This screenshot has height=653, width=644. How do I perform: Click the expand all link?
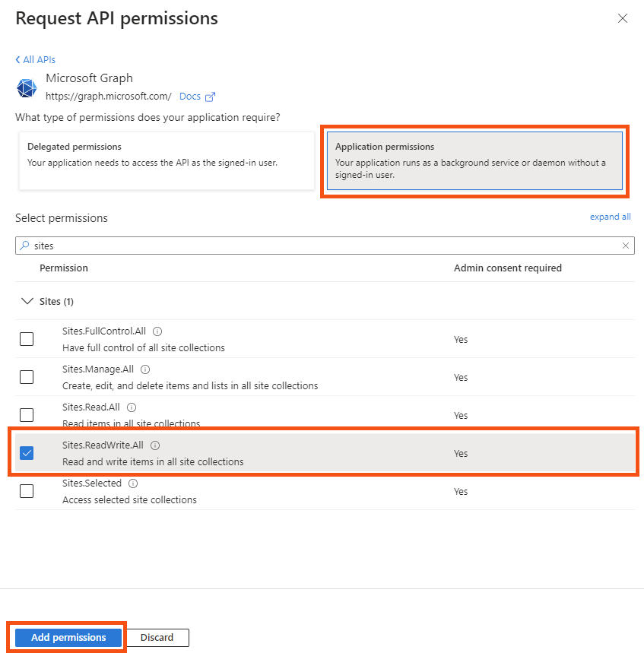pos(610,217)
